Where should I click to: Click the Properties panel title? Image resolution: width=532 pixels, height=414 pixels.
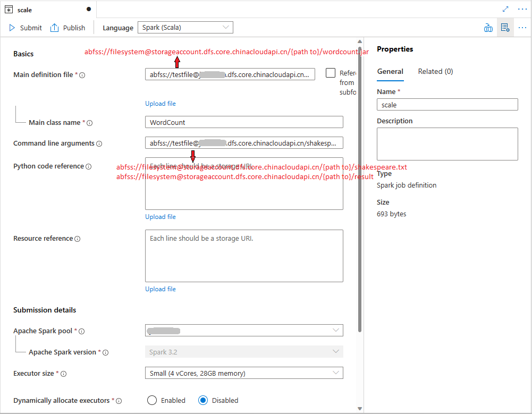coord(395,49)
